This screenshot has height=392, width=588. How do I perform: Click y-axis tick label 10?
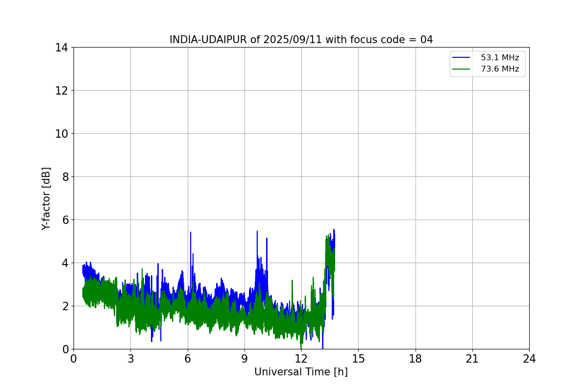[61, 134]
